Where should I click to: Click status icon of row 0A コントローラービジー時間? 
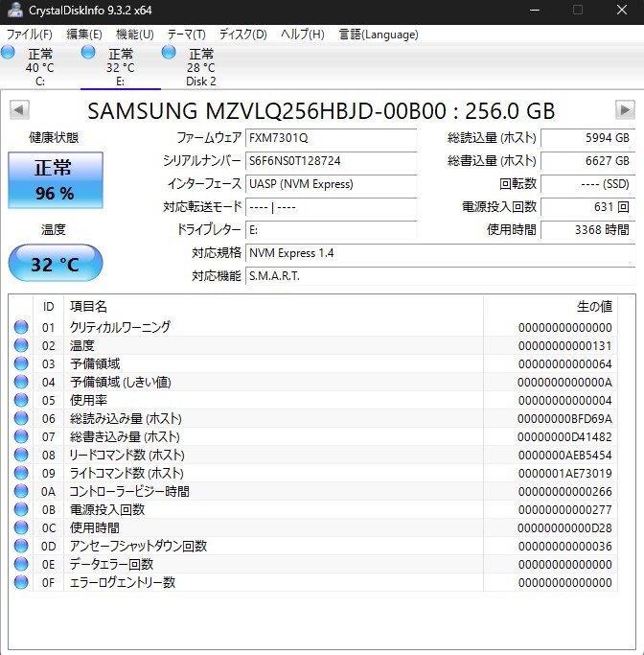click(21, 491)
